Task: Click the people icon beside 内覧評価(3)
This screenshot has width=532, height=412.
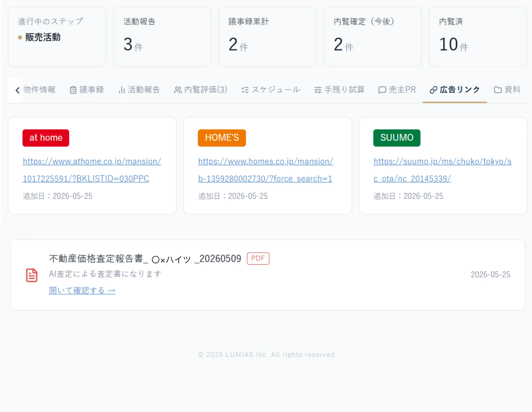Action: [178, 90]
